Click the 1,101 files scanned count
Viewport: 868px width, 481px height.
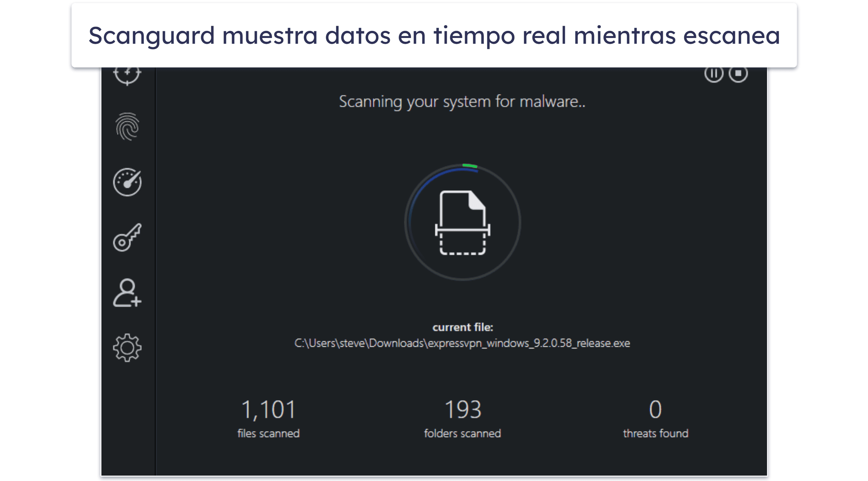pos(268,410)
